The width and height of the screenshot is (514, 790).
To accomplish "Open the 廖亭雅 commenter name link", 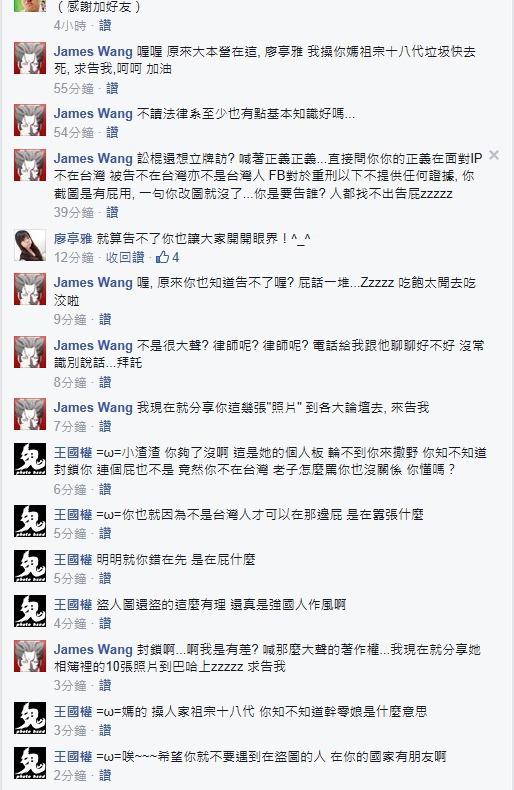I will (73, 239).
